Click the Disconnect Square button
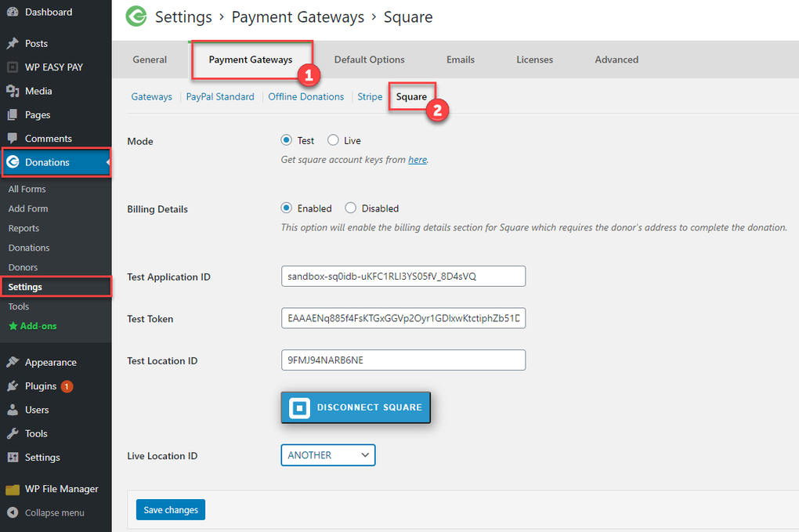This screenshot has width=799, height=532. (355, 407)
